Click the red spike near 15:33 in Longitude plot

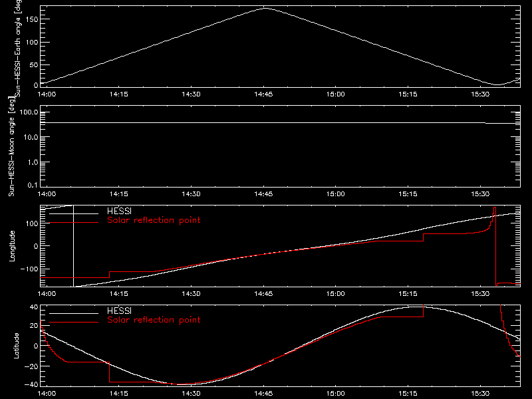click(x=495, y=246)
